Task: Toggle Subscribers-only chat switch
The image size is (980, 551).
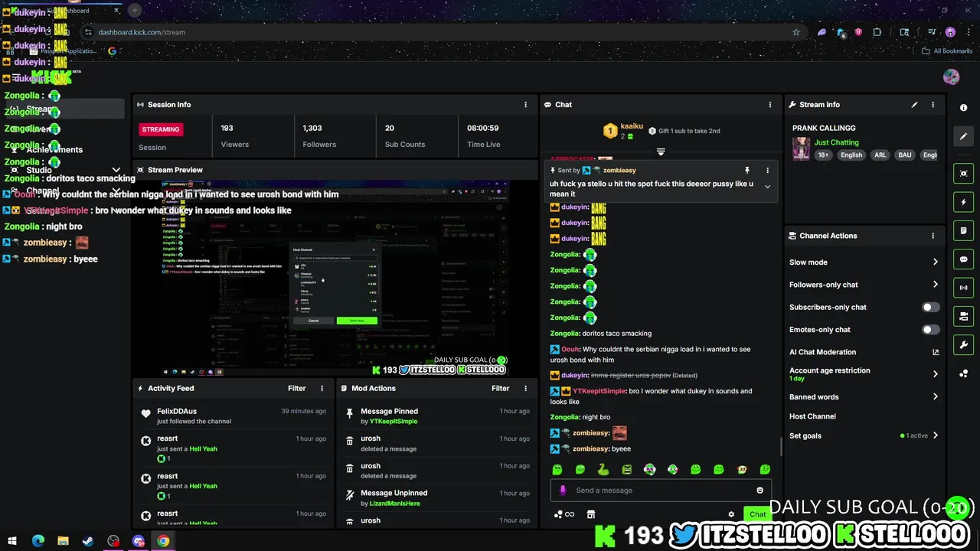Action: pyautogui.click(x=930, y=307)
